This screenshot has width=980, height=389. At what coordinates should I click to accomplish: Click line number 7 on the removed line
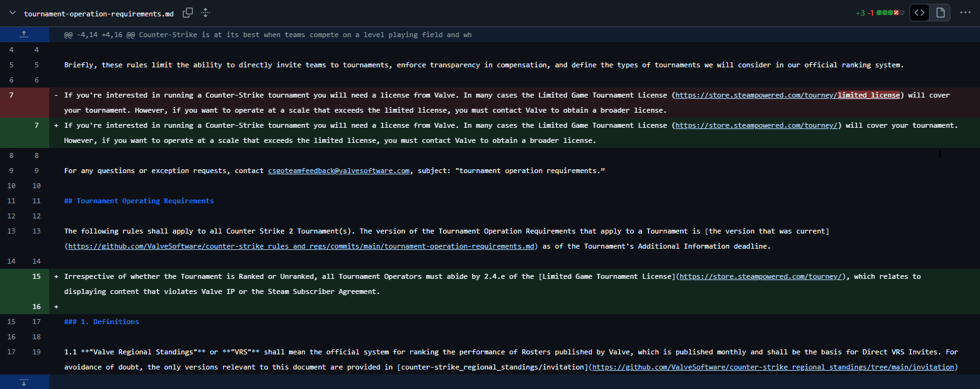[x=10, y=94]
